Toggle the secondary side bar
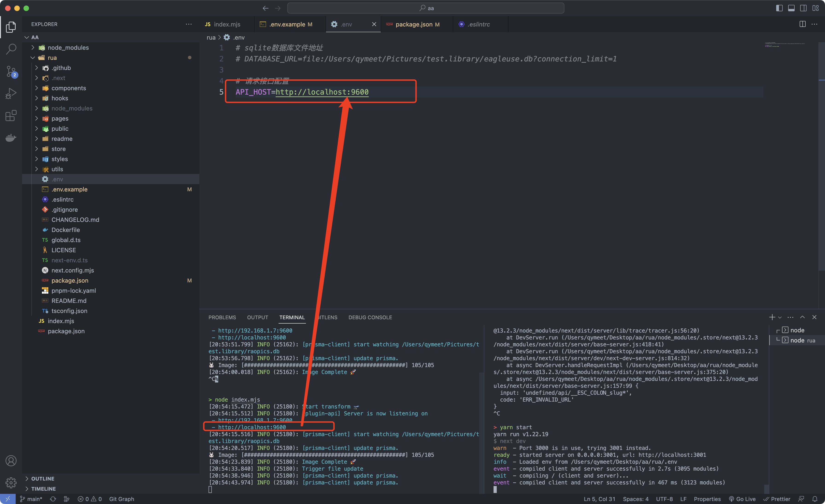Screen dimensions: 825x504 click(x=803, y=8)
